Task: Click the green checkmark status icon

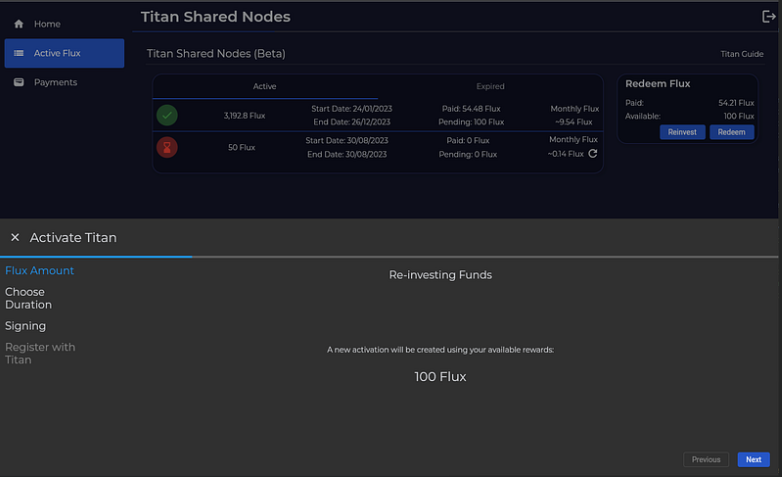Action: pos(168,115)
